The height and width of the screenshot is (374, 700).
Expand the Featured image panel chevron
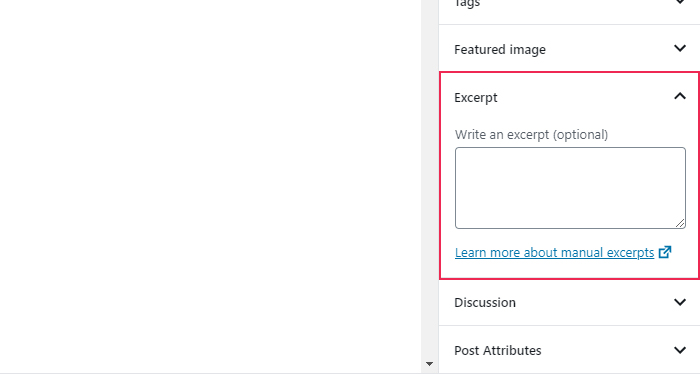point(679,48)
